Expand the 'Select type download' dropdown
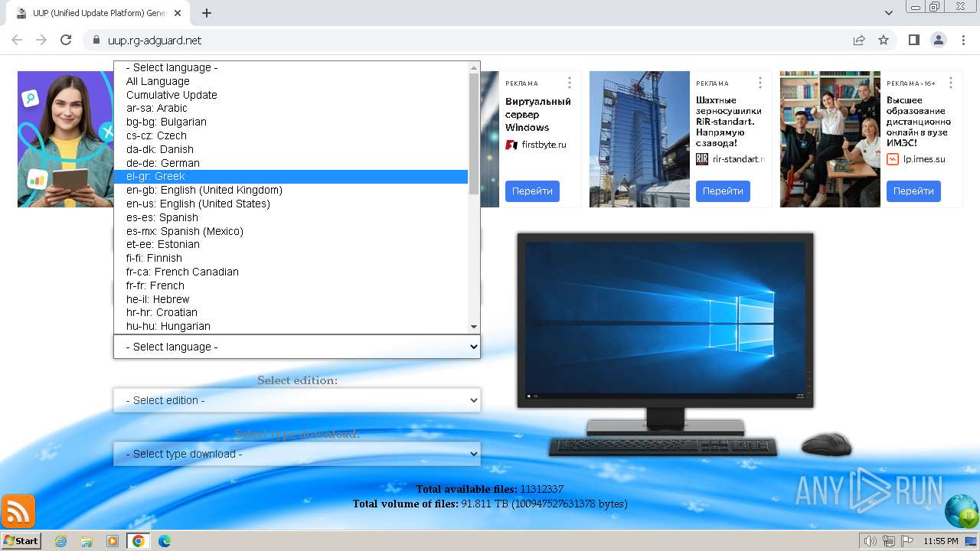This screenshot has height=551, width=980. pyautogui.click(x=297, y=454)
